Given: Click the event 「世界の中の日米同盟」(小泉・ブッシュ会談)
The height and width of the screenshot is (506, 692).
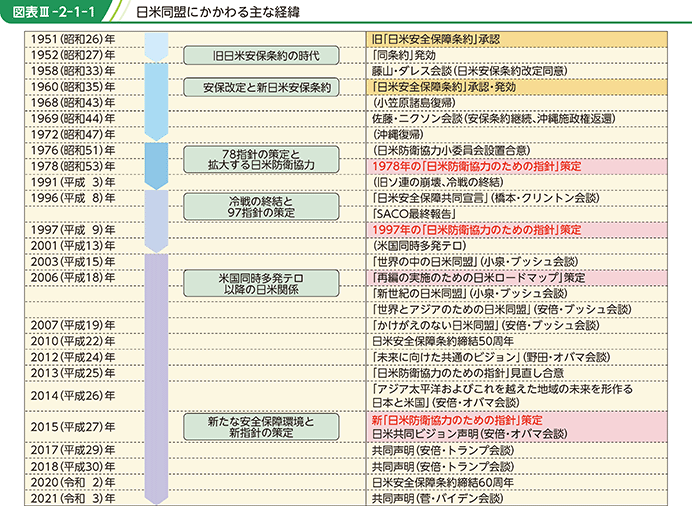Looking at the screenshot, I should (x=475, y=262).
